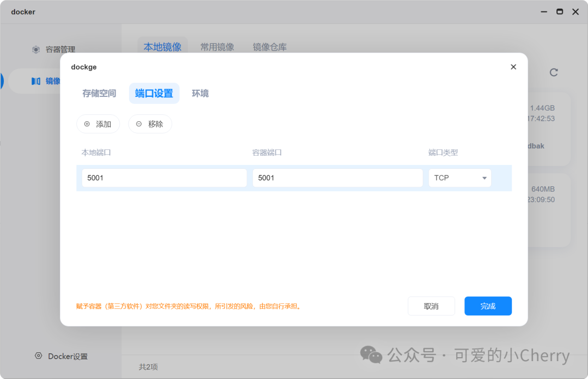Maximize the docker window
This screenshot has height=379, width=588.
pyautogui.click(x=560, y=11)
